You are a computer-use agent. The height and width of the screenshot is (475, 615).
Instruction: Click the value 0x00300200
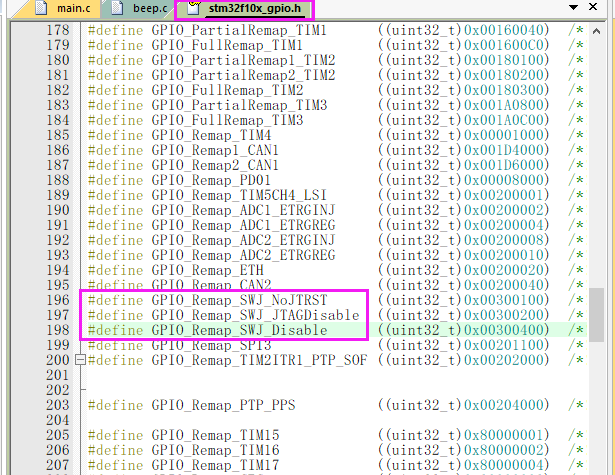click(504, 315)
